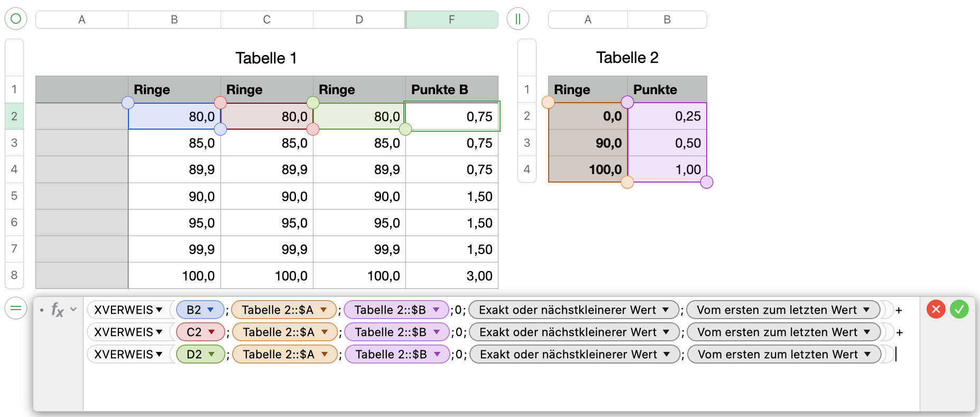Screen dimensions: 980x417
Task: Expand the fx chevron next to function icon
Action: [73, 310]
